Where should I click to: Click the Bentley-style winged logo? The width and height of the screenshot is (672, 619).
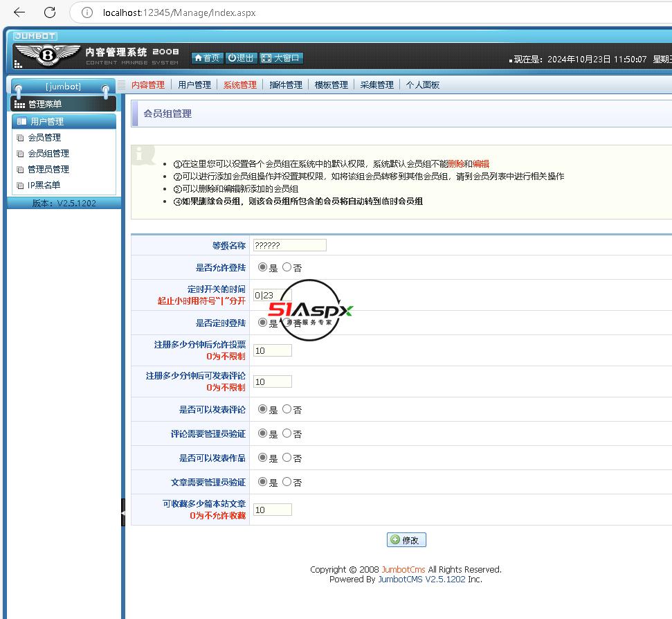[47, 55]
